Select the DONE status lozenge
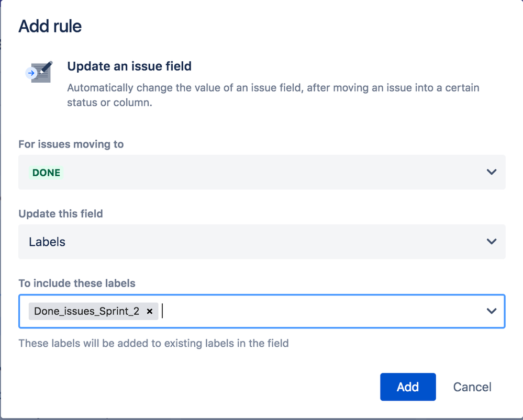Screen dimensions: 523x420 click(46, 173)
